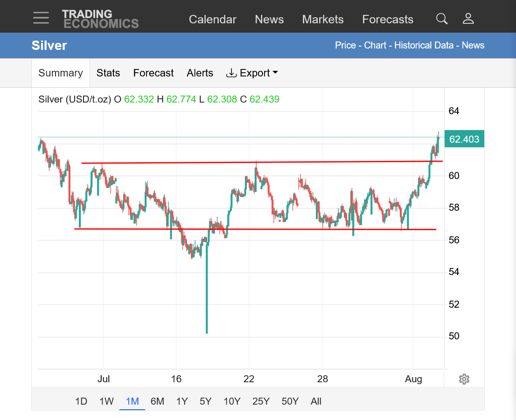The height and width of the screenshot is (420, 516).
Task: Select the 1D time range
Action: coord(81,401)
